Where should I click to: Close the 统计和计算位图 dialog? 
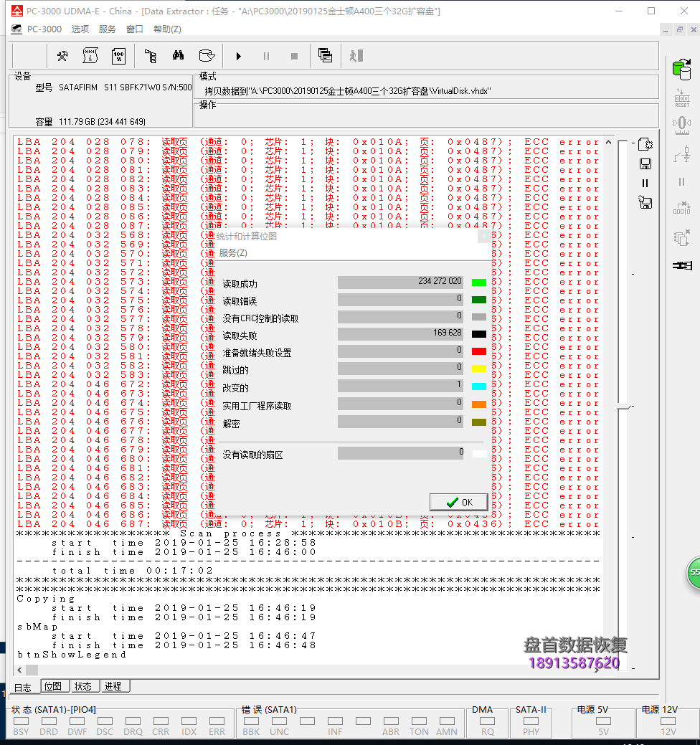[x=484, y=236]
